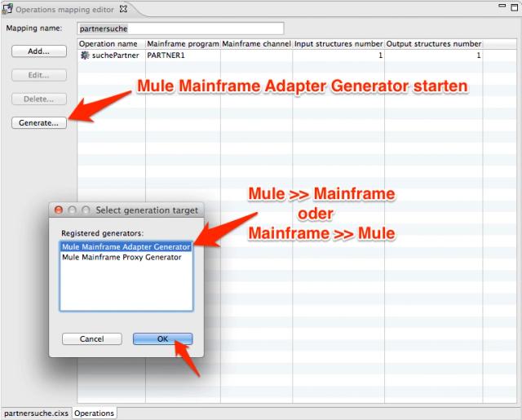Switch to the partnersuche.cixs tab
Screen dimensions: 522x420
[x=35, y=413]
